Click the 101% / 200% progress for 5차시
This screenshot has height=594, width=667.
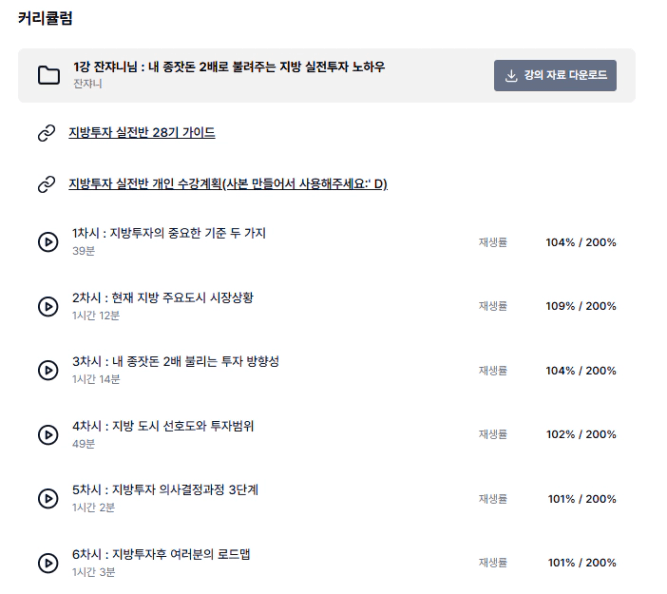pyautogui.click(x=581, y=499)
